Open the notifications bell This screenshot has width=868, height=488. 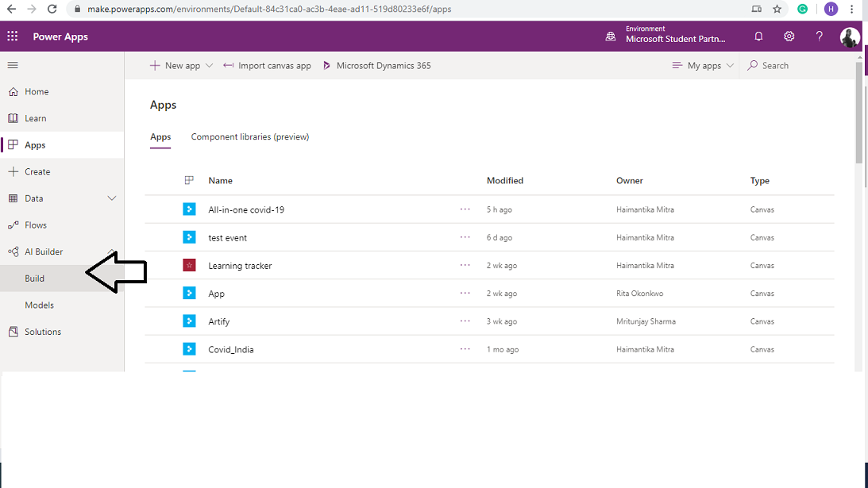coord(758,36)
